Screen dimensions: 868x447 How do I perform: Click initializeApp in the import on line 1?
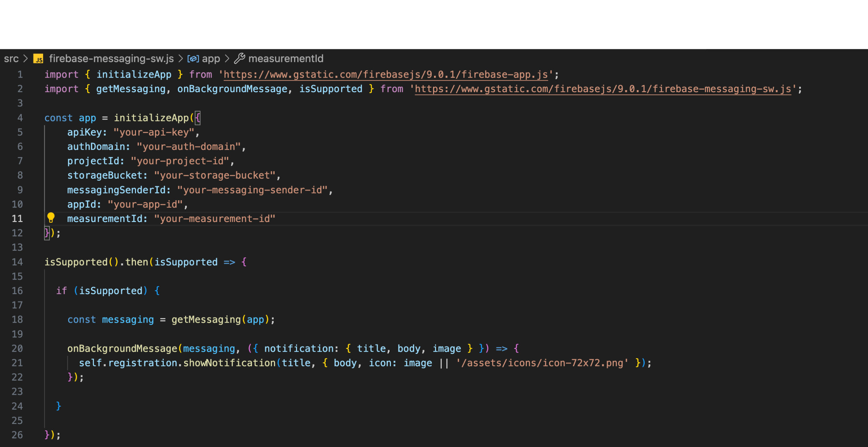click(134, 75)
